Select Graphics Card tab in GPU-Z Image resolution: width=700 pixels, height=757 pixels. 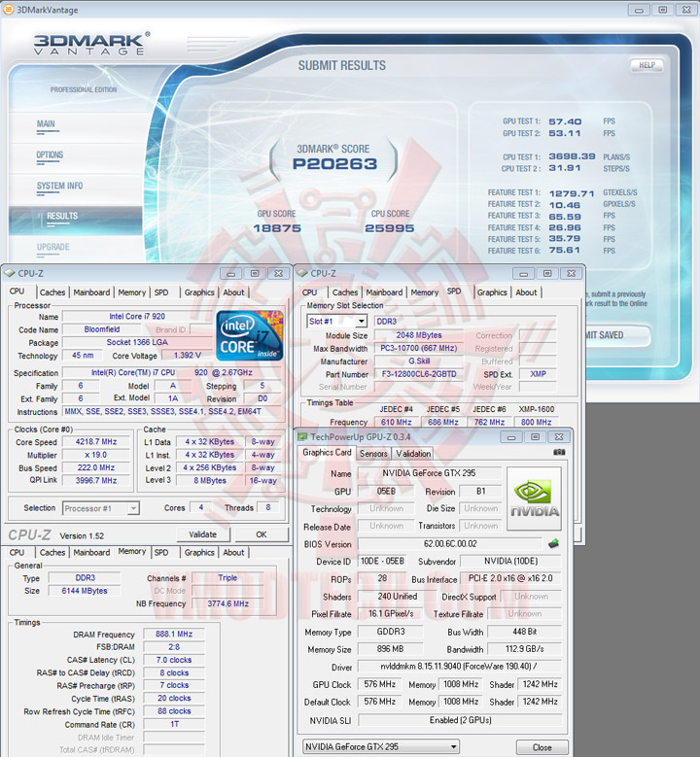click(x=327, y=453)
